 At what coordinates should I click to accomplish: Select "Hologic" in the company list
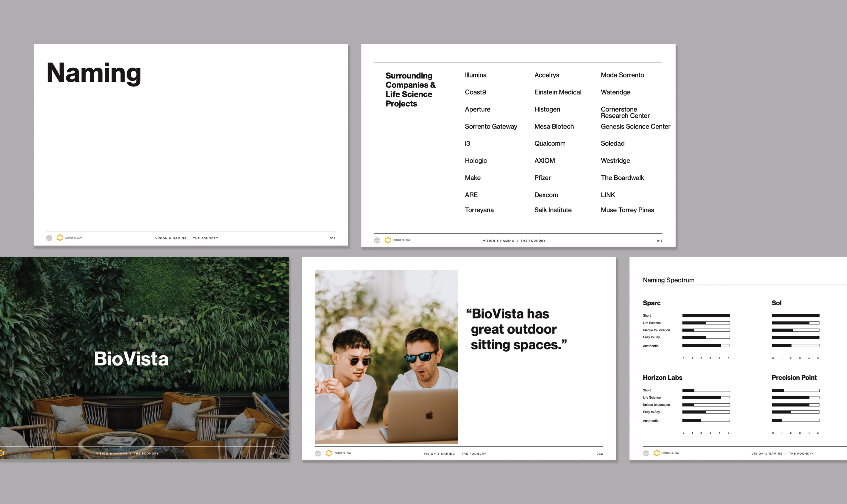(475, 161)
